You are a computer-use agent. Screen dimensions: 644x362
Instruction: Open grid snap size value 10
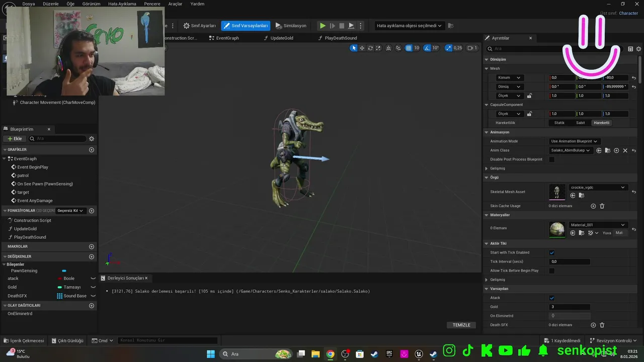click(417, 48)
